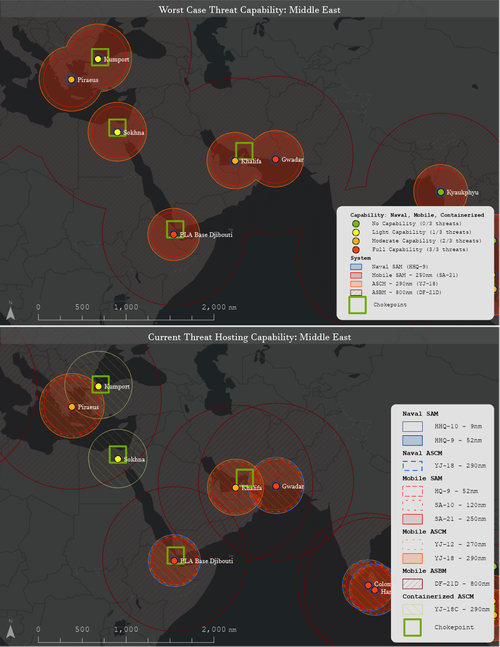Select the orange Piraeus marker in Current Threat map

pyautogui.click(x=72, y=407)
